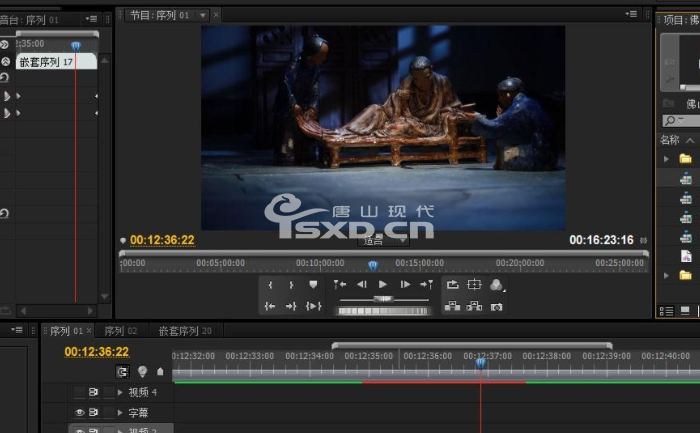Screen dimensions: 700x433
Task: Switch to the 序列 02 tab
Action: click(x=120, y=330)
